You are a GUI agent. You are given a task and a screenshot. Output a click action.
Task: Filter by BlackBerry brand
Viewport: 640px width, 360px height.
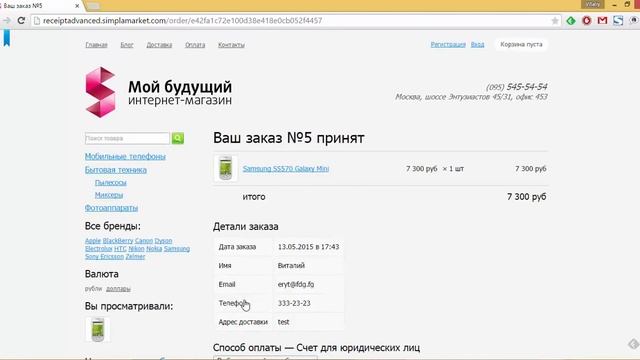click(118, 241)
